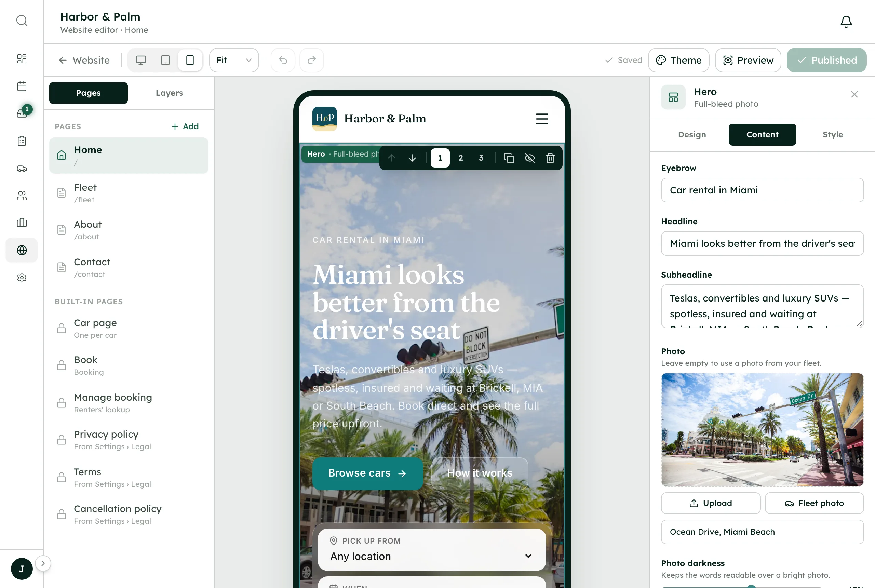Screen dimensions: 875x588
Task: Switch to the Design tab
Action: pos(692,135)
